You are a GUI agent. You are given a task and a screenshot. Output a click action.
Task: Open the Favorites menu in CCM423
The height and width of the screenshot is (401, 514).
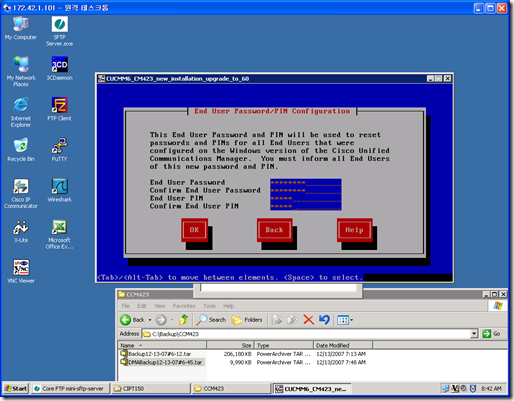pyautogui.click(x=184, y=306)
